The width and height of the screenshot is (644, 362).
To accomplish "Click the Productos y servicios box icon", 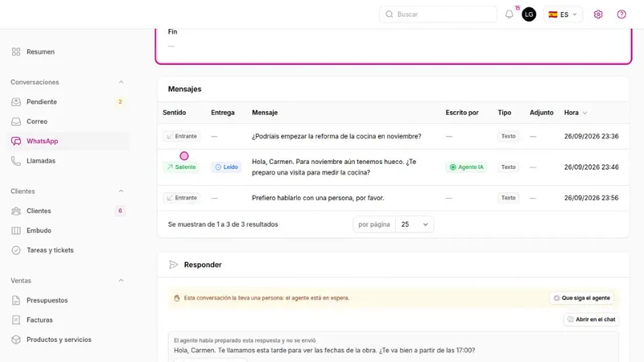I will point(16,339).
